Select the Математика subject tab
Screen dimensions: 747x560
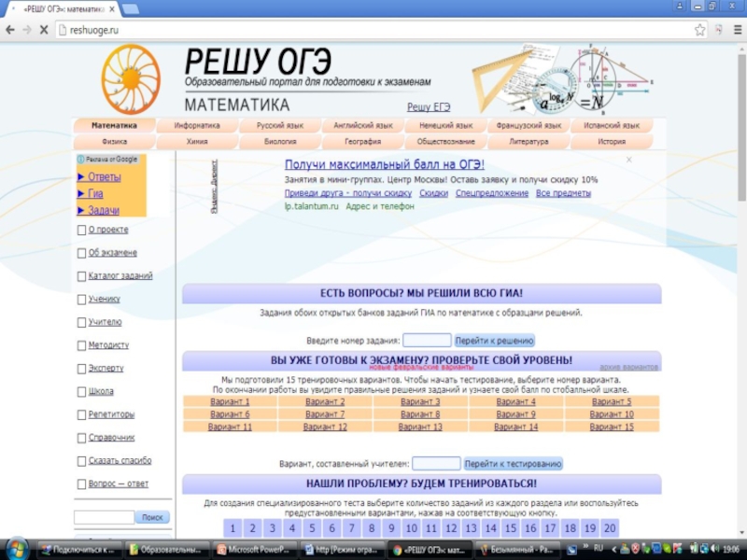(114, 126)
